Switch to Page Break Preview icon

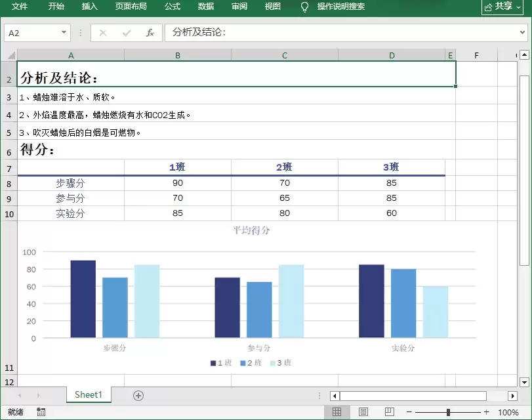coord(390,412)
